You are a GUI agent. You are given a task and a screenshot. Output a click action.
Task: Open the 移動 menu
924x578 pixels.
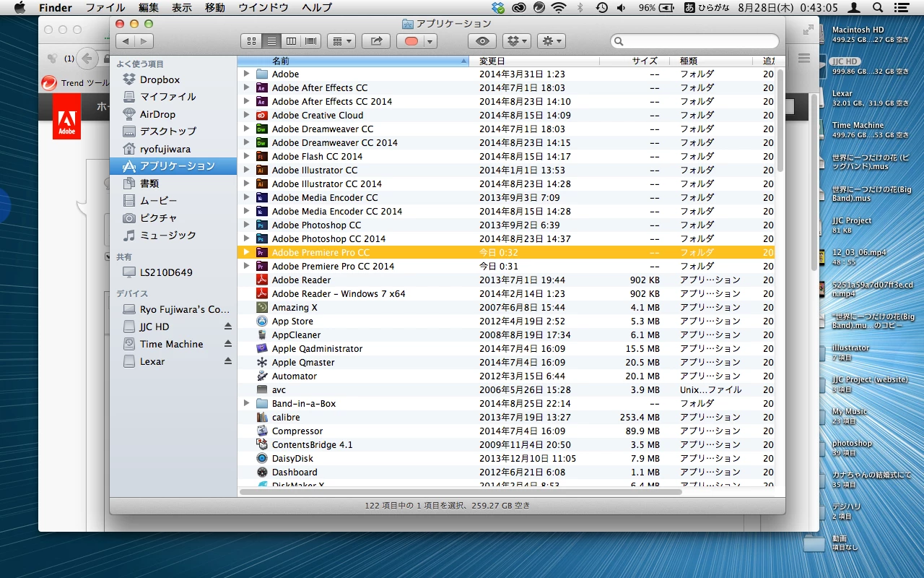pos(215,8)
